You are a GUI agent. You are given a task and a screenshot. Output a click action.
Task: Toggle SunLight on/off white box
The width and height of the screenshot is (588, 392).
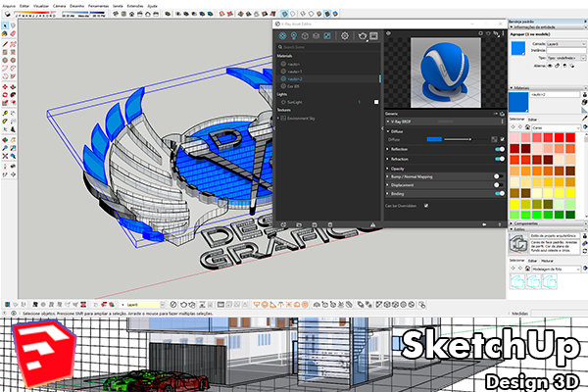tap(376, 102)
